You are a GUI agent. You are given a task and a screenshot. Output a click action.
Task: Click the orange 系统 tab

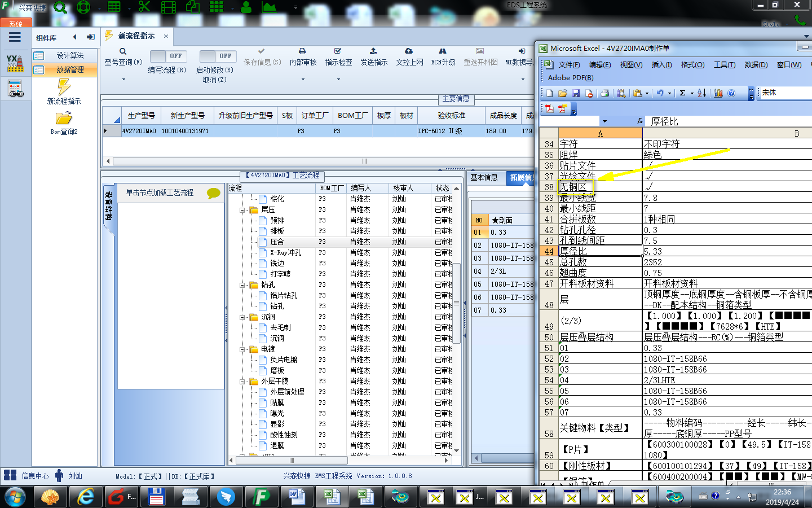pos(16,23)
